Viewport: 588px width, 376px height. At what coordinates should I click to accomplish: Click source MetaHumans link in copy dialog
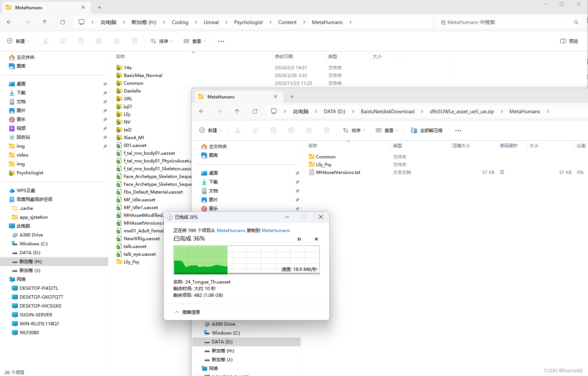pyautogui.click(x=231, y=230)
